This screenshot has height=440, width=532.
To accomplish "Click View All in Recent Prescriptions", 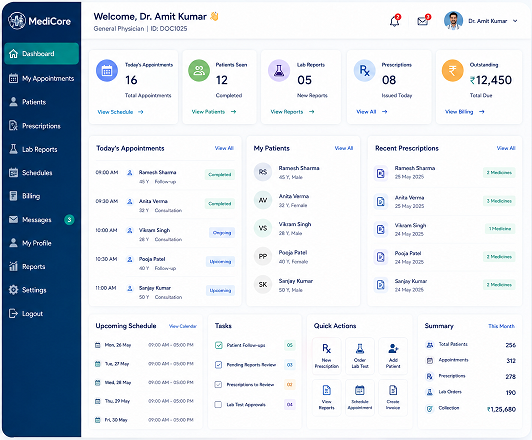I will [506, 148].
